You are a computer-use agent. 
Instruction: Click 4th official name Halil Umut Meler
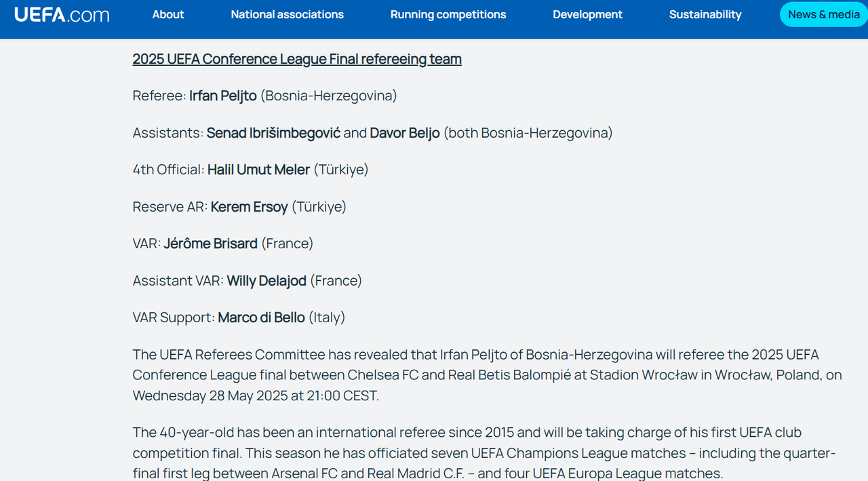click(258, 170)
